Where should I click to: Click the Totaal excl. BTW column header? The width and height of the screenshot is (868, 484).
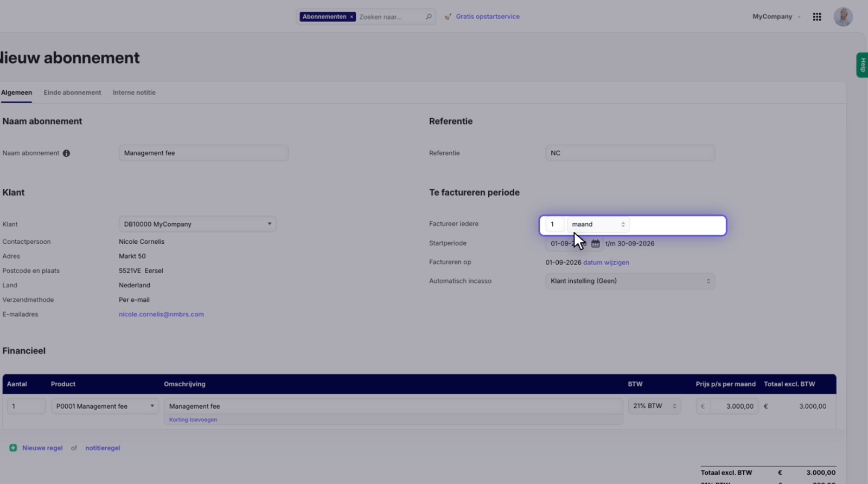coord(789,384)
